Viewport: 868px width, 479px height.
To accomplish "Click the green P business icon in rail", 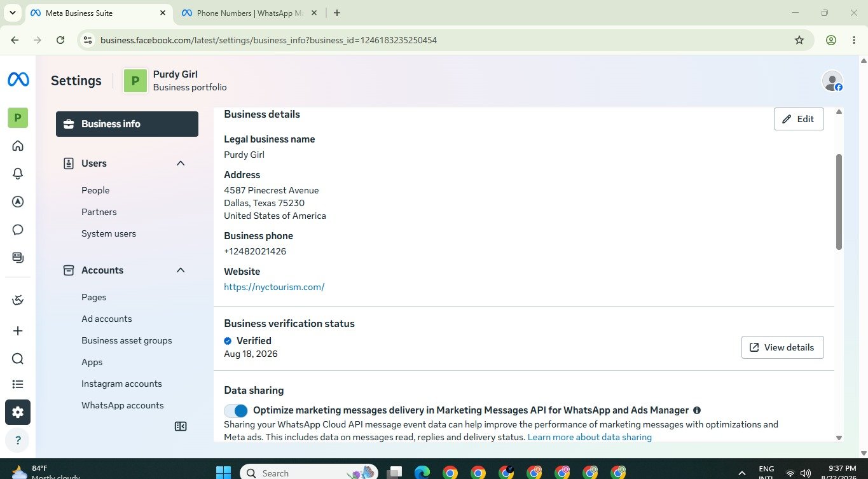I will pyautogui.click(x=18, y=118).
